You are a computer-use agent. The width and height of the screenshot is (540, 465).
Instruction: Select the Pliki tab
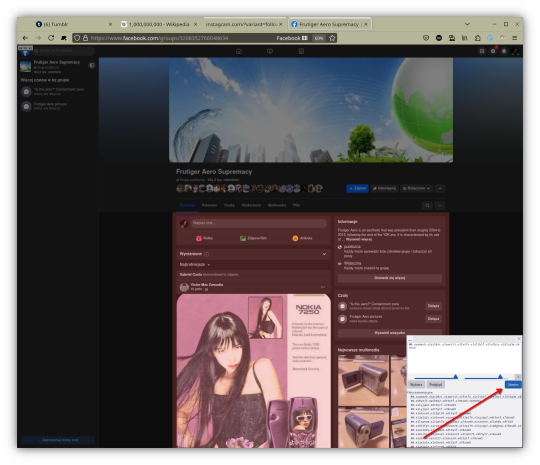click(x=297, y=205)
